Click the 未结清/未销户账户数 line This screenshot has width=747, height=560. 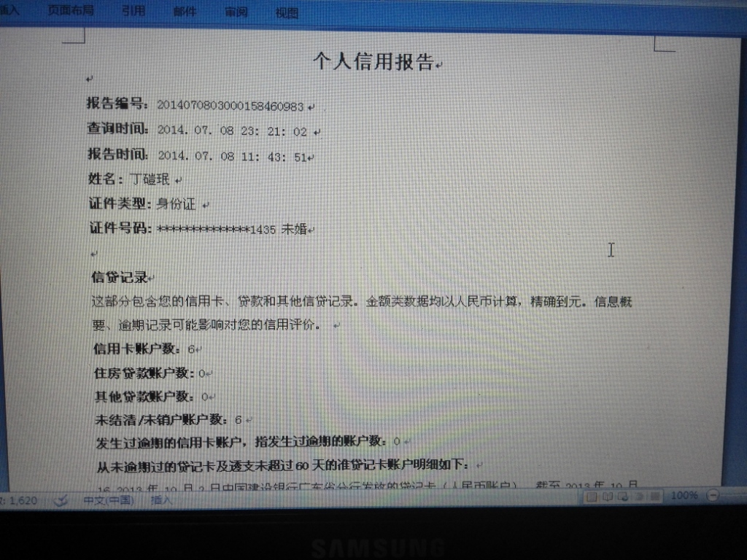(x=169, y=420)
